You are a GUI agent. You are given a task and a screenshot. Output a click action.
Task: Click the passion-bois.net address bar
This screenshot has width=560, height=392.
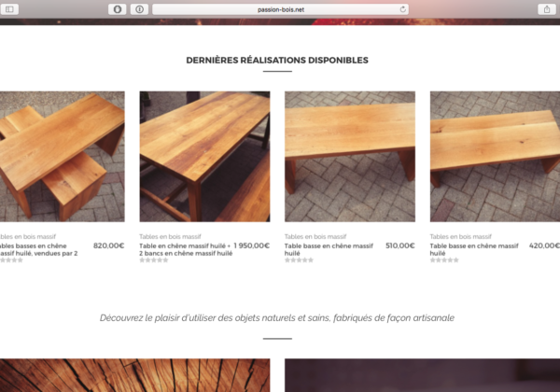tap(280, 9)
